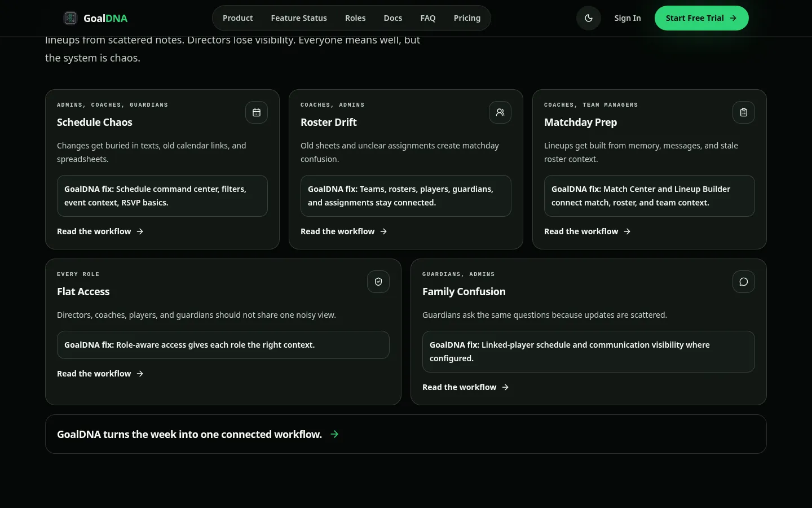Image resolution: width=812 pixels, height=508 pixels.
Task: Click the shield icon on Flat Access card
Action: point(378,282)
